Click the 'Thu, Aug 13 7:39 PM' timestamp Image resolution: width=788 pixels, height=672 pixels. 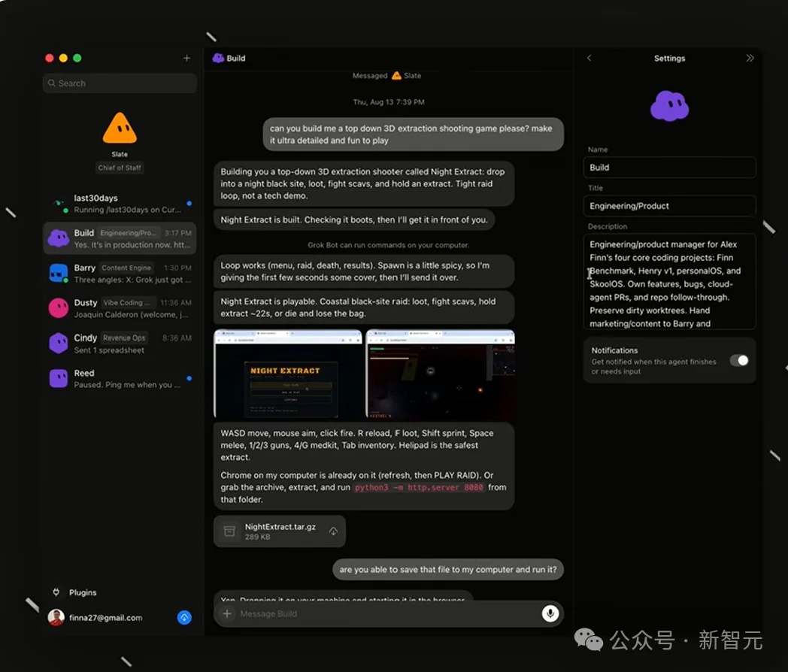tap(389, 102)
